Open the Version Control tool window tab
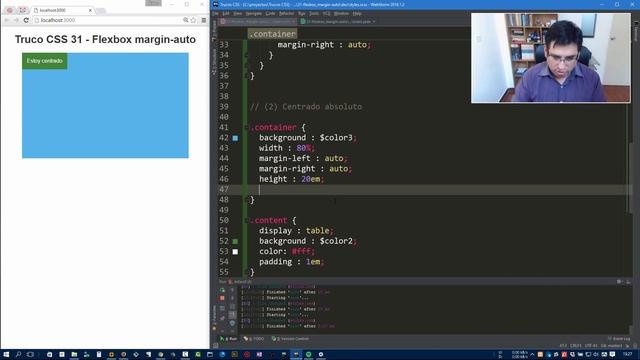The width and height of the screenshot is (640, 360). click(x=290, y=339)
